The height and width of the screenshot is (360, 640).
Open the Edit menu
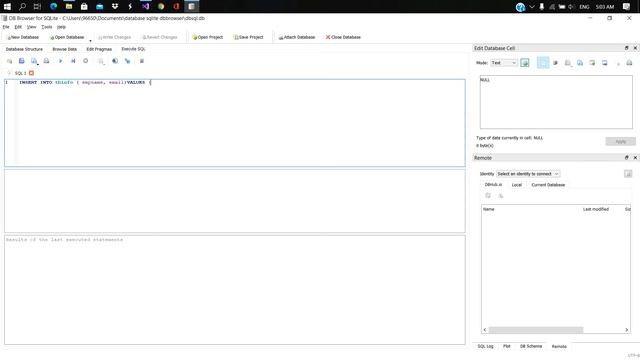(18, 27)
